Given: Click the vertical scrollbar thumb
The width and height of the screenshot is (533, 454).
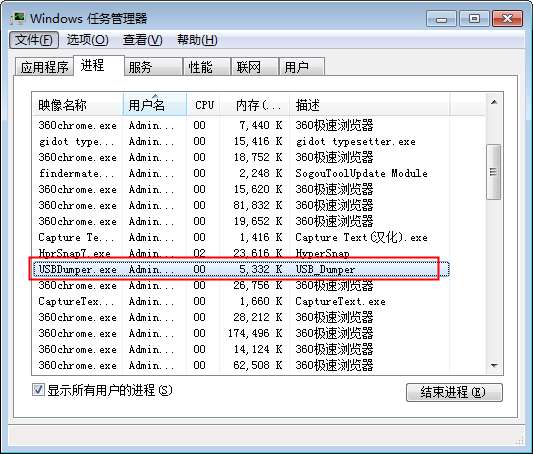Looking at the screenshot, I should [493, 172].
